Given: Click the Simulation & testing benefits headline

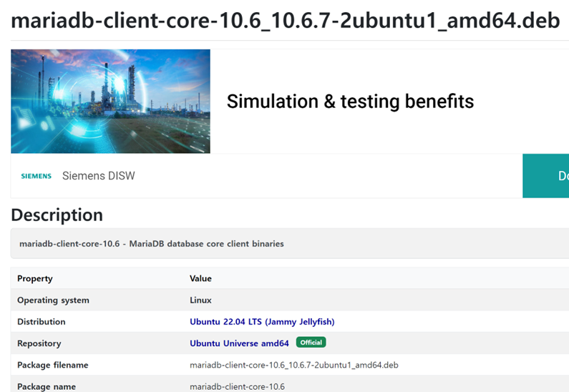Looking at the screenshot, I should (350, 101).
